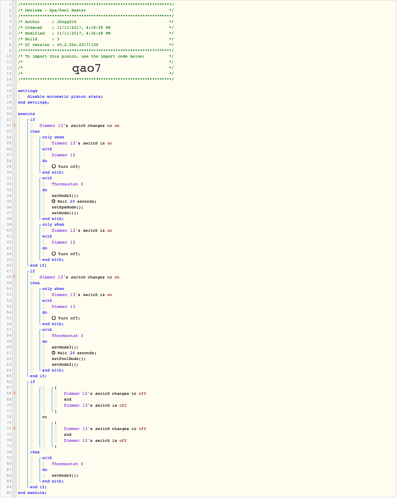Click 'Thermostat 3' on line 32
This screenshot has height=500, width=398.
click(67, 184)
